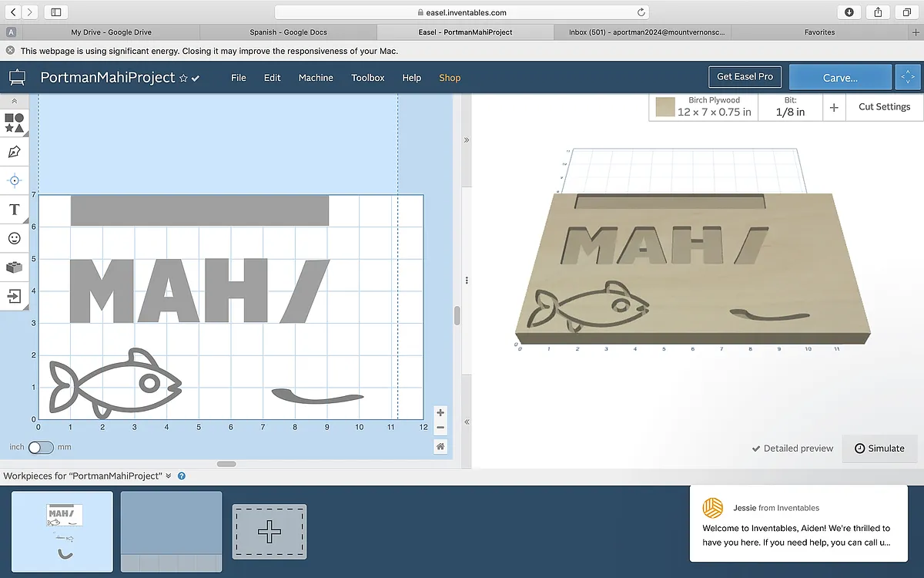The height and width of the screenshot is (578, 924).
Task: Open the Cut Settings dropdown
Action: (x=884, y=107)
